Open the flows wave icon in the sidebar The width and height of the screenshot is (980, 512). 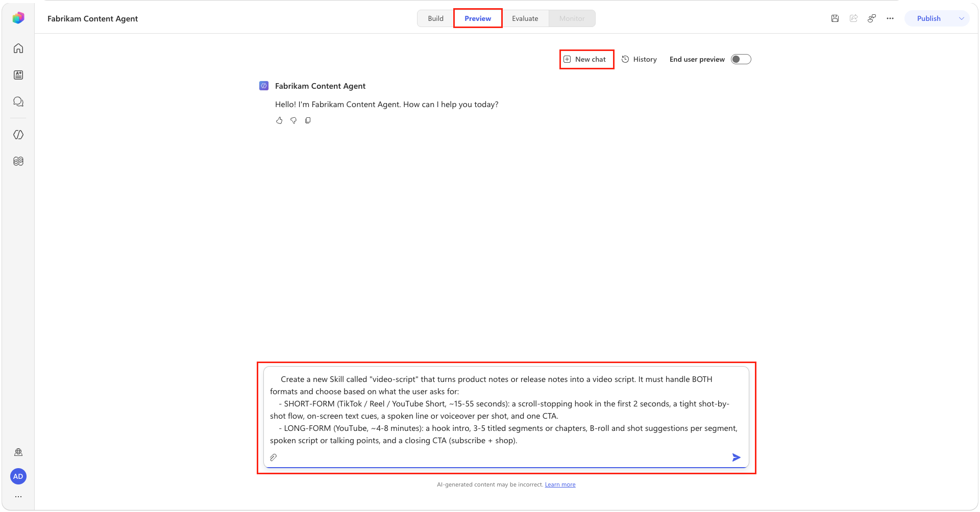tap(18, 161)
